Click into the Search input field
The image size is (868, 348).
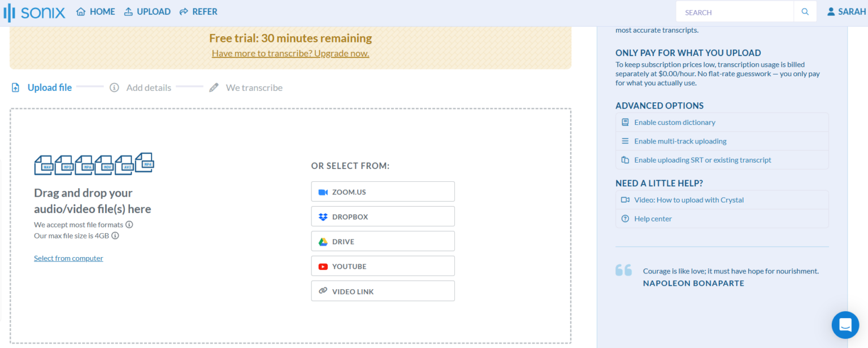(x=735, y=12)
